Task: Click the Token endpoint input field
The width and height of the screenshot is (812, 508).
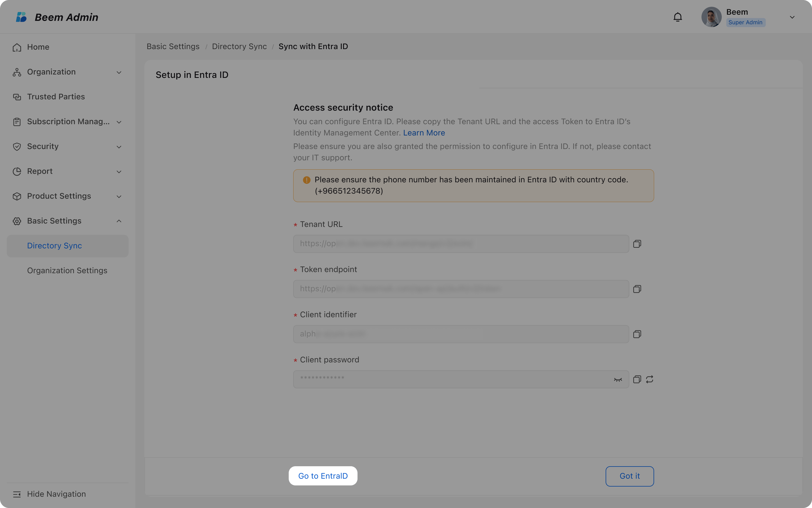Action: coord(461,289)
